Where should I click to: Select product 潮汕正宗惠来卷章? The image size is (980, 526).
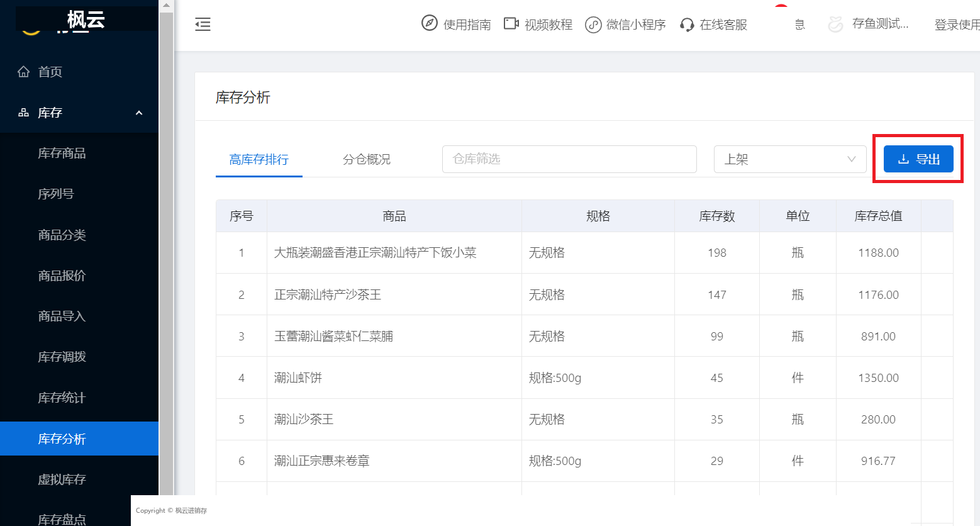coord(322,461)
